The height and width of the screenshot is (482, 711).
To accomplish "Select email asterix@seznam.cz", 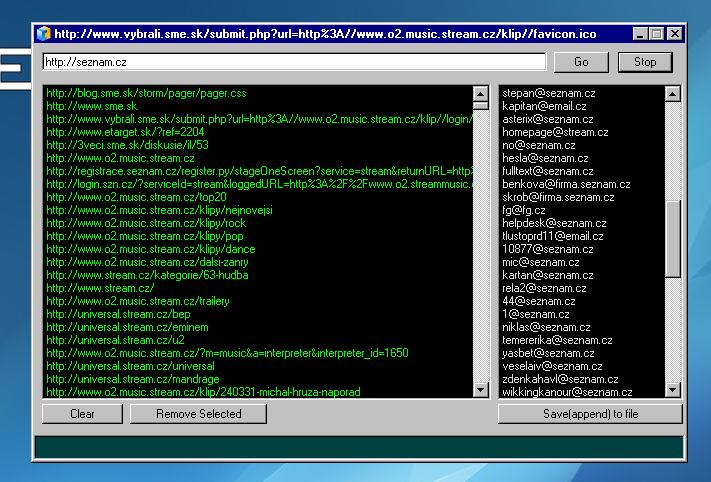I will pyautogui.click(x=548, y=119).
